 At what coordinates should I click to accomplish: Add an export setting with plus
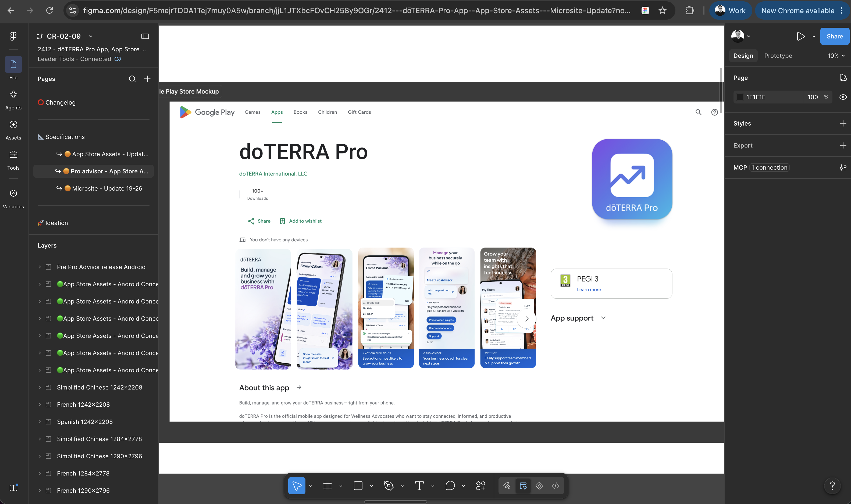[x=843, y=145]
